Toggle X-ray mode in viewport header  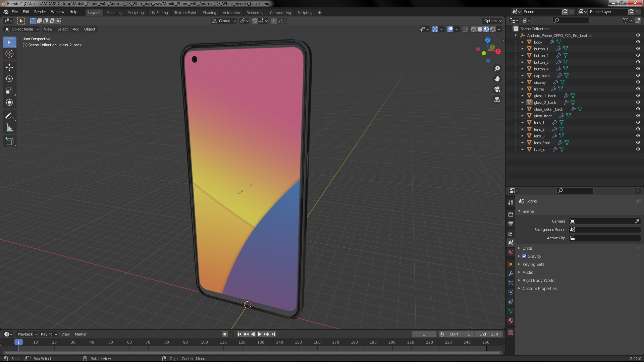tap(465, 29)
